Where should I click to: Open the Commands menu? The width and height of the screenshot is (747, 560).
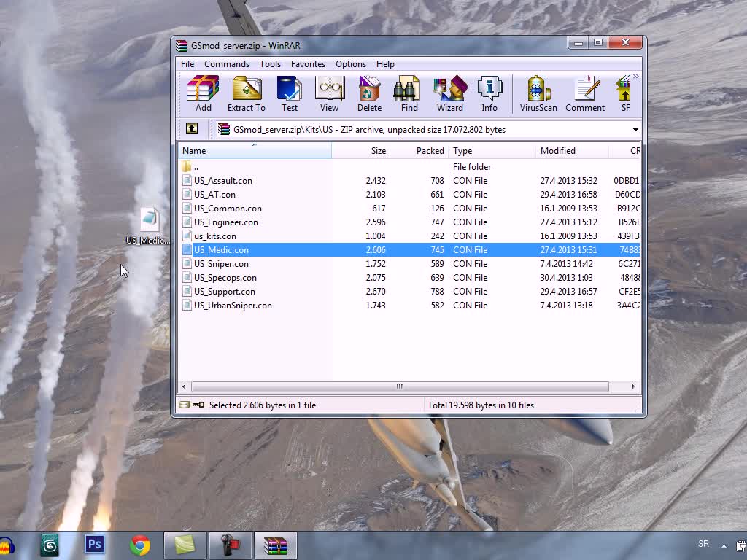point(227,64)
